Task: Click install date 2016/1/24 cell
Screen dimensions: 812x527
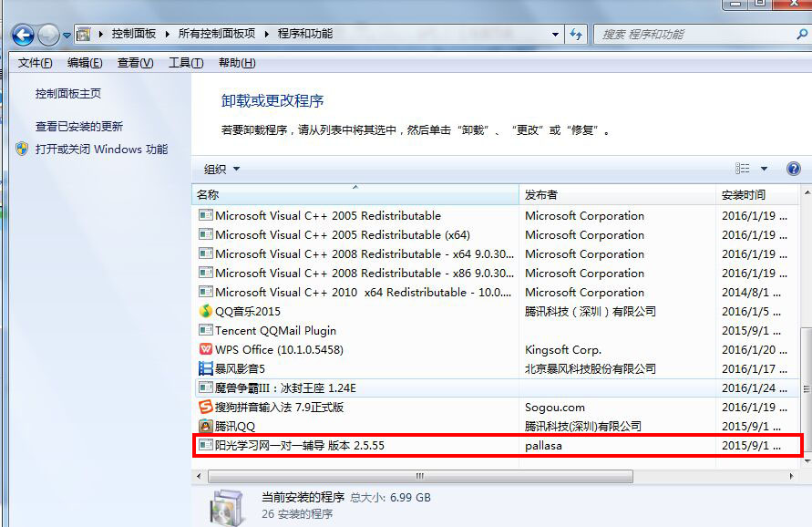Action: (x=755, y=388)
